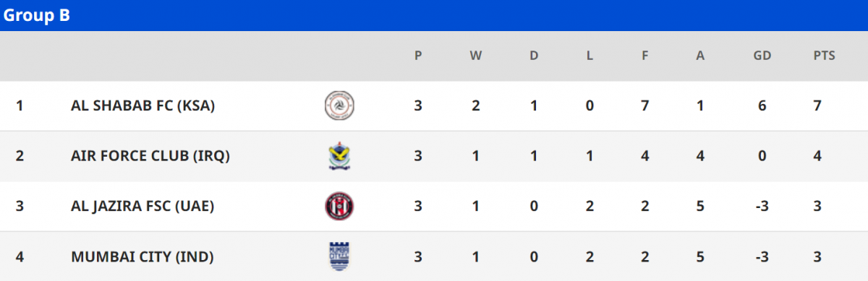
Task: Click the F (goals for) column header
Action: pos(644,56)
